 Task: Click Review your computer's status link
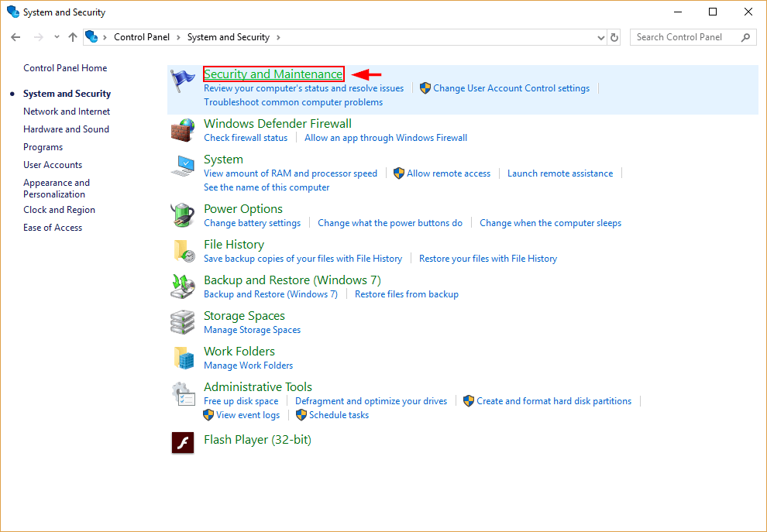pyautogui.click(x=304, y=88)
